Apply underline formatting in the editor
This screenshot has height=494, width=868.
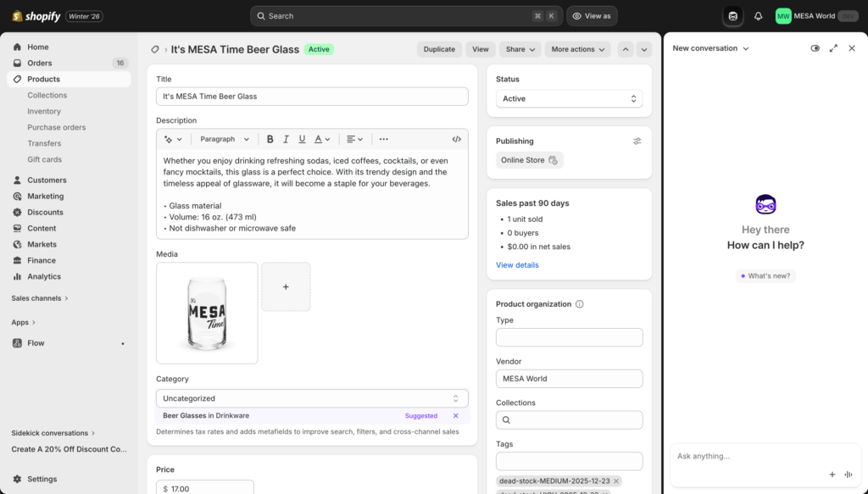click(x=302, y=138)
